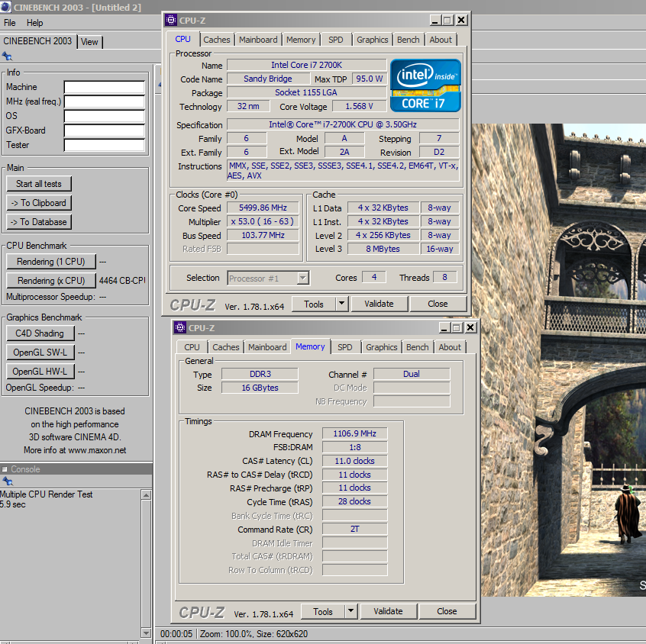646x644 pixels.
Task: Open Graphics tab in upper CPU-Z window
Action: (x=373, y=40)
